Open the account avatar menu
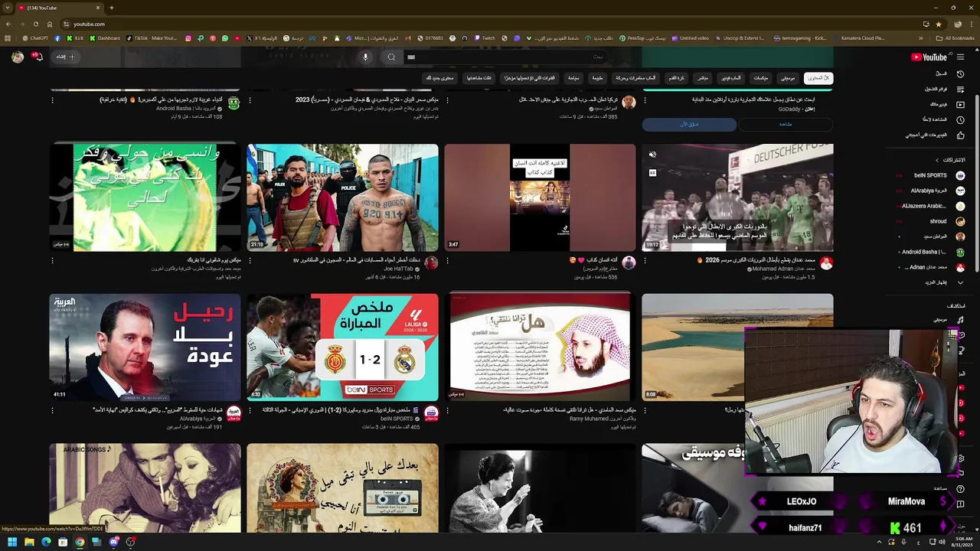 pyautogui.click(x=17, y=57)
